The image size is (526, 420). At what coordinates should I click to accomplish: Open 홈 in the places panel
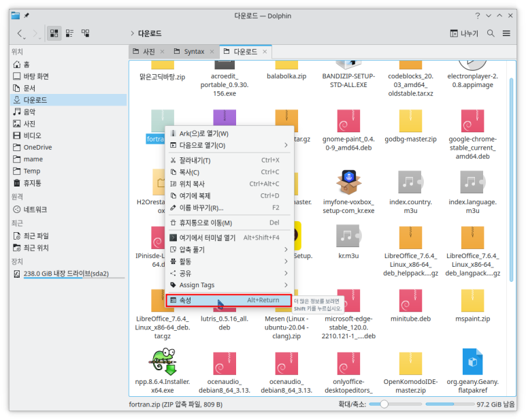click(69, 65)
